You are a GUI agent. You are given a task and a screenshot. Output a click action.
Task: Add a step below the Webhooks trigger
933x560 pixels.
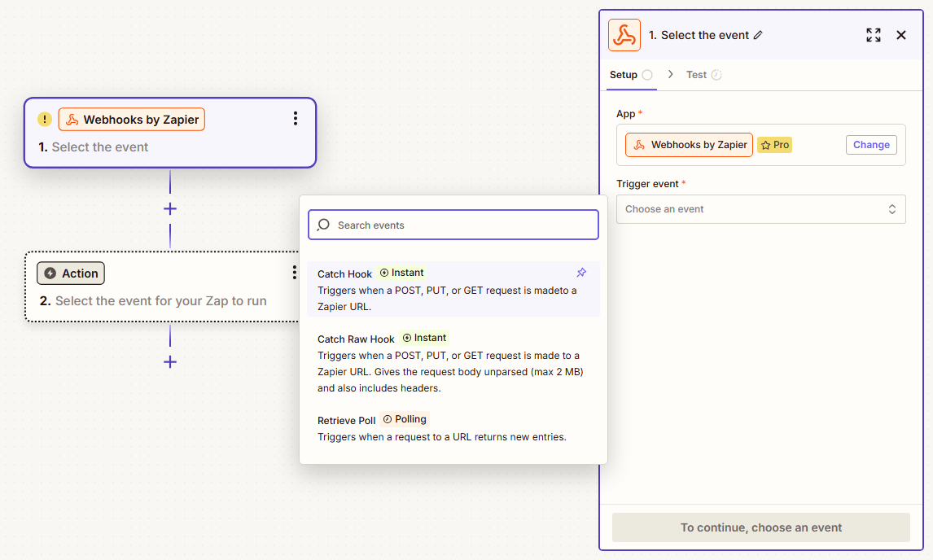[x=170, y=209]
